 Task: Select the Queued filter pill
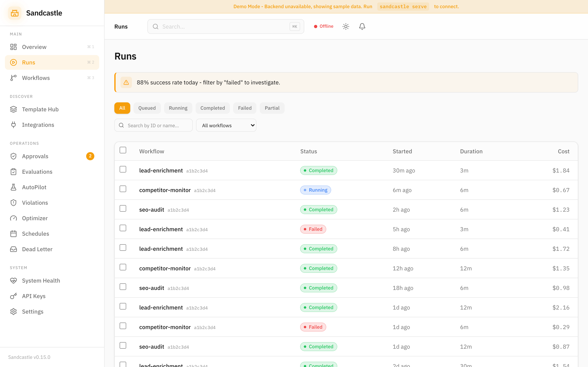147,108
